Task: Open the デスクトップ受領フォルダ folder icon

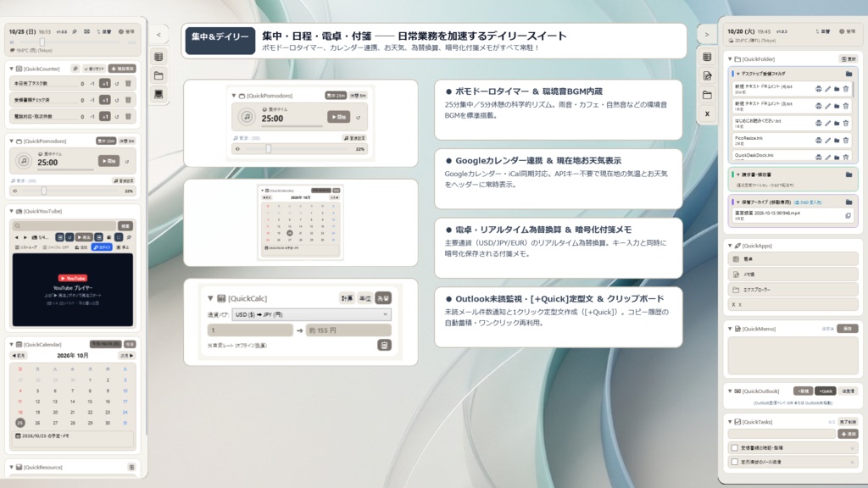Action: pos(849,74)
